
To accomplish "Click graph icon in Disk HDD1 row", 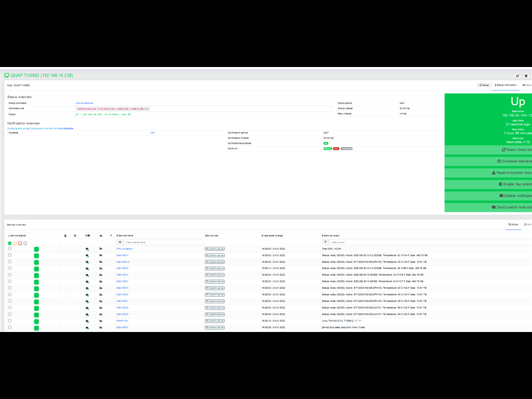I will [101, 256].
